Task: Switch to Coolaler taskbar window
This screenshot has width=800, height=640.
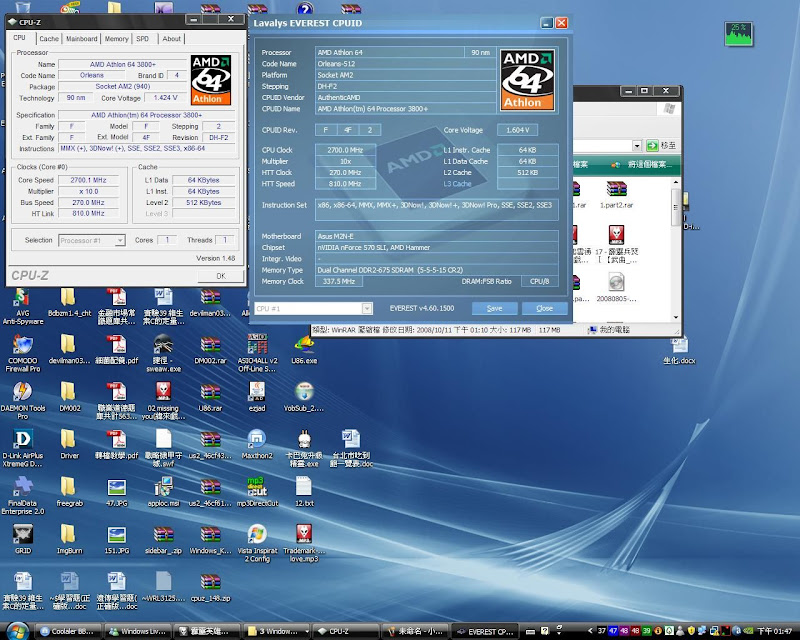Action: click(x=68, y=631)
